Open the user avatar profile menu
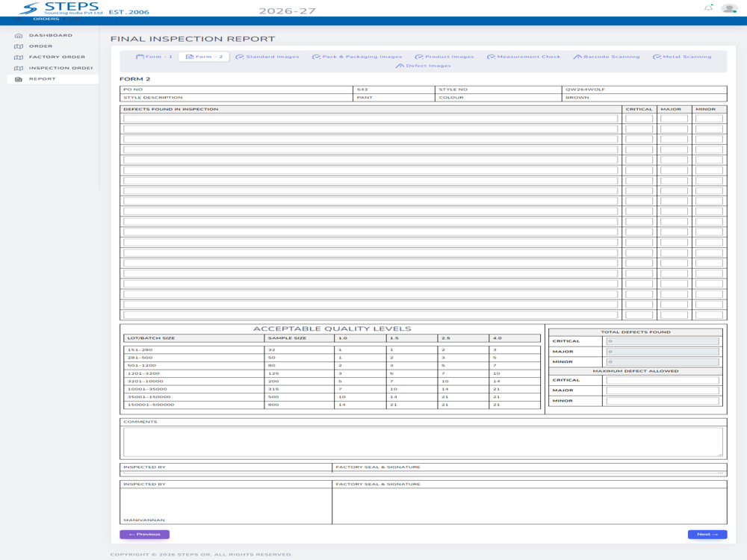 (x=729, y=8)
